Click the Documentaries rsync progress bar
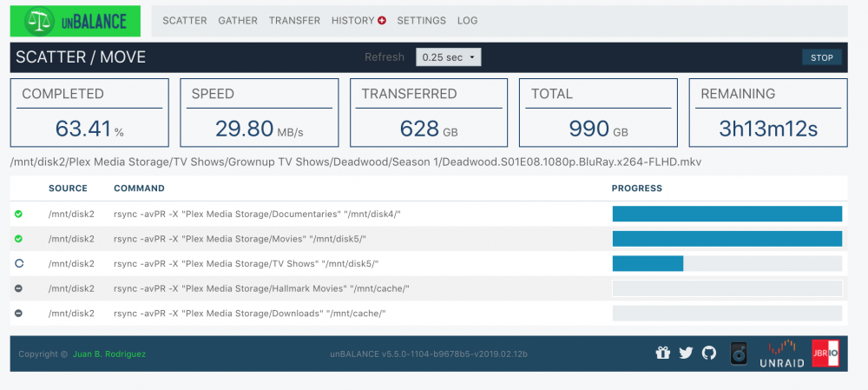The image size is (868, 390). pos(727,214)
